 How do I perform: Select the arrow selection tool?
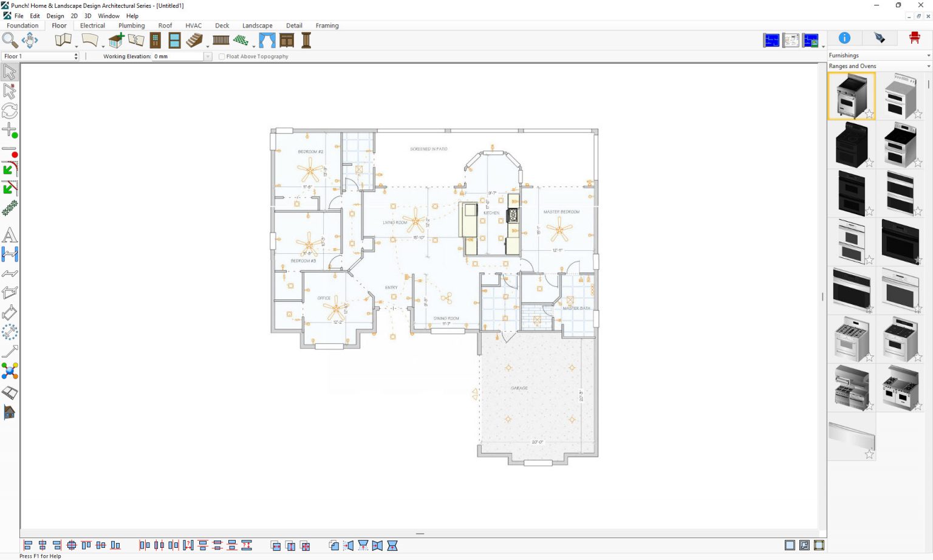point(10,72)
